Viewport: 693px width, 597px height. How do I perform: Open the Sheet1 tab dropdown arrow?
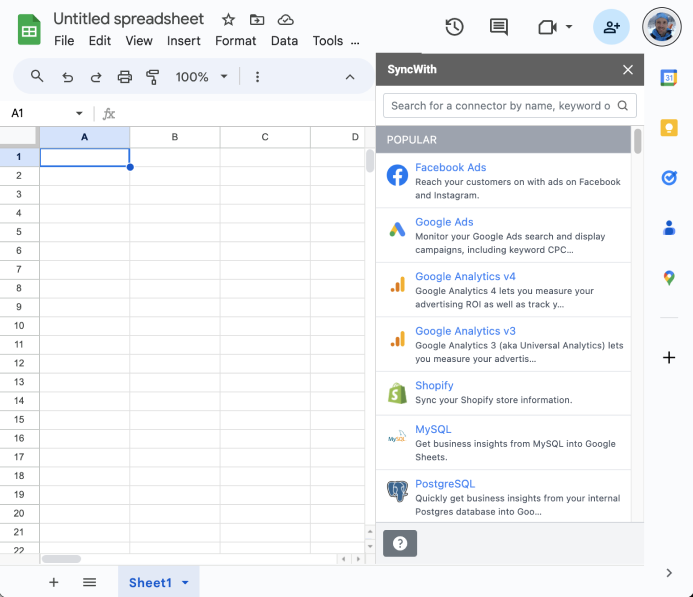tap(185, 583)
